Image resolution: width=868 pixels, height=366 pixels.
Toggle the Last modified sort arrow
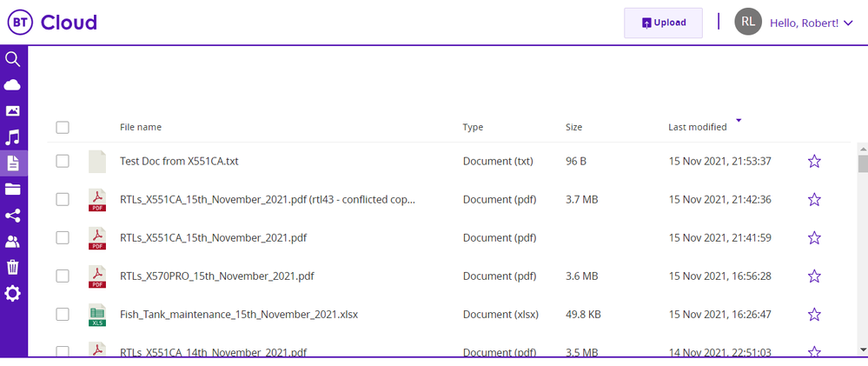point(739,121)
